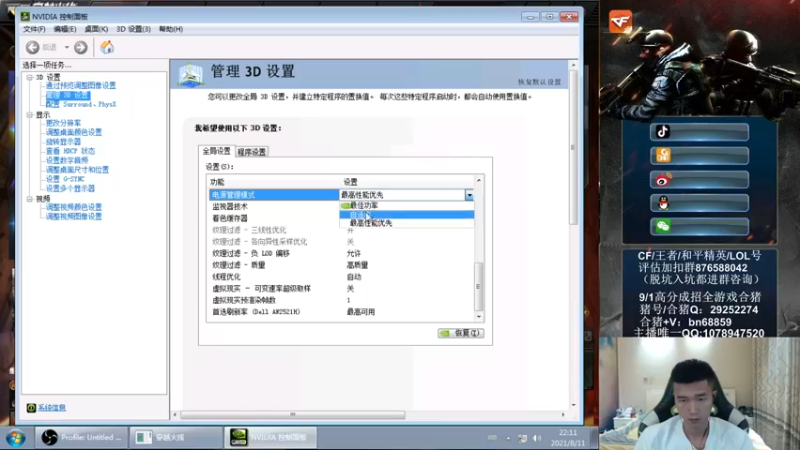Screen dimensions: 800x450
Task: Open the 设置数字音频 task
Action: click(x=67, y=160)
